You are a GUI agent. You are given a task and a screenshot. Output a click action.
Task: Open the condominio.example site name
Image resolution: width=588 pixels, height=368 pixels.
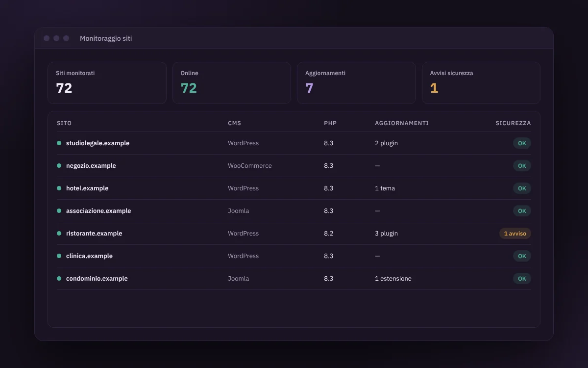click(97, 279)
